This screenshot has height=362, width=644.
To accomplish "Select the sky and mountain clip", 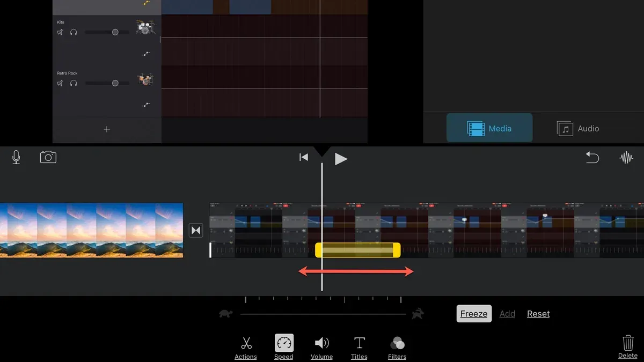I will pyautogui.click(x=91, y=230).
